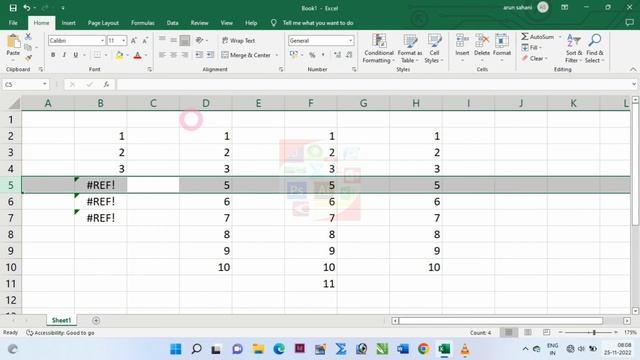Open the Clear menu
The height and width of the screenshot is (360, 640).
click(534, 58)
